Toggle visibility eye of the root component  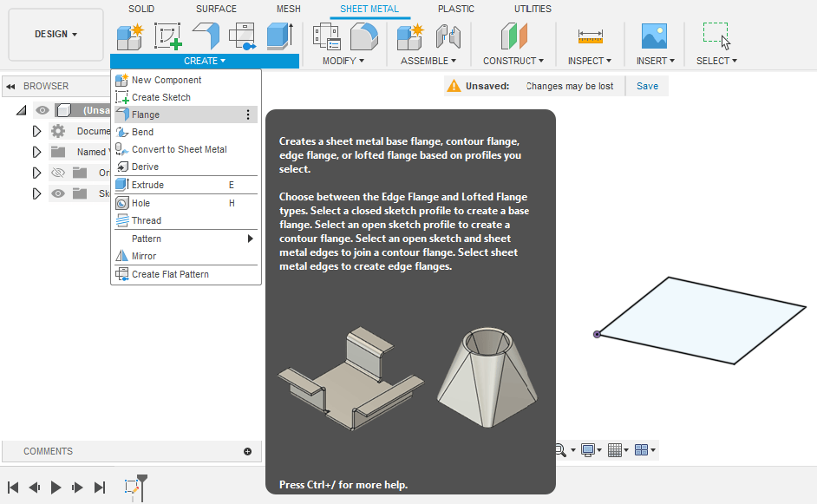coord(42,110)
